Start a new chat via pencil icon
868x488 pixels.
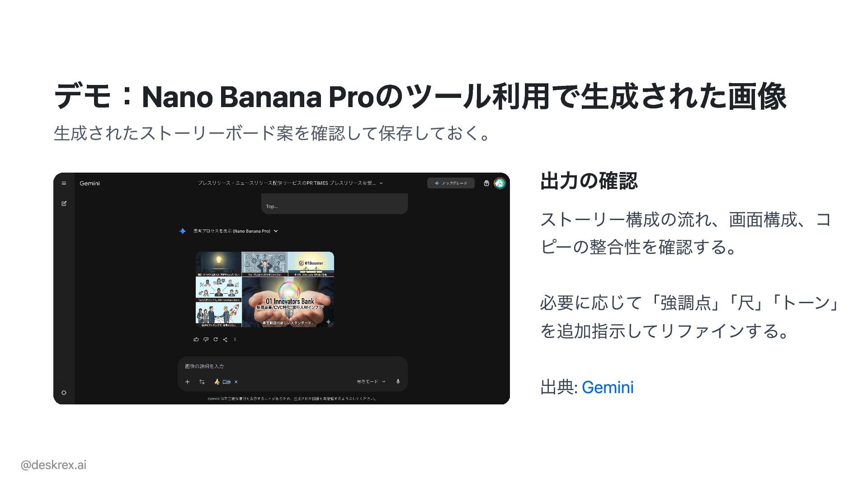(x=64, y=203)
